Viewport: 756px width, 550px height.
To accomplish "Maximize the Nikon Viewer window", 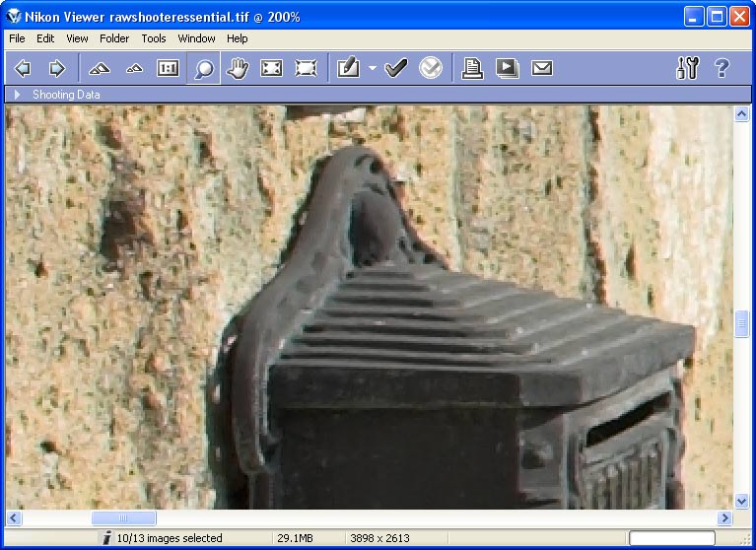I will coord(717,17).
